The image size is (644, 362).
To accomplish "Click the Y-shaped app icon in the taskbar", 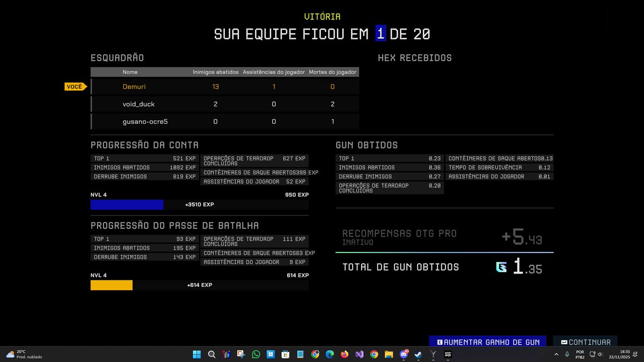I will (x=433, y=354).
